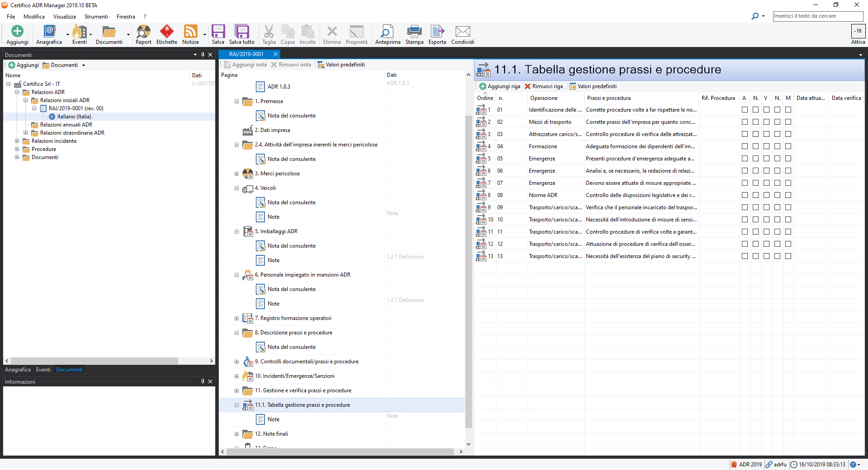The image size is (868, 470).
Task: Click the Aggiungi toolbar icon
Action: coord(17,34)
